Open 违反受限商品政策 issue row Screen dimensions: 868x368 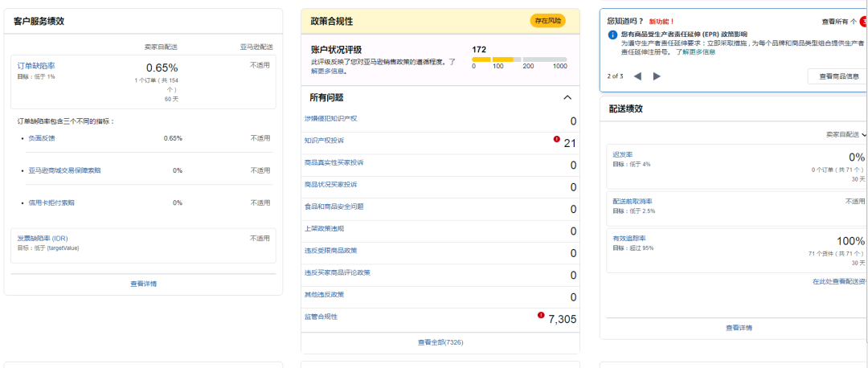[440, 253]
